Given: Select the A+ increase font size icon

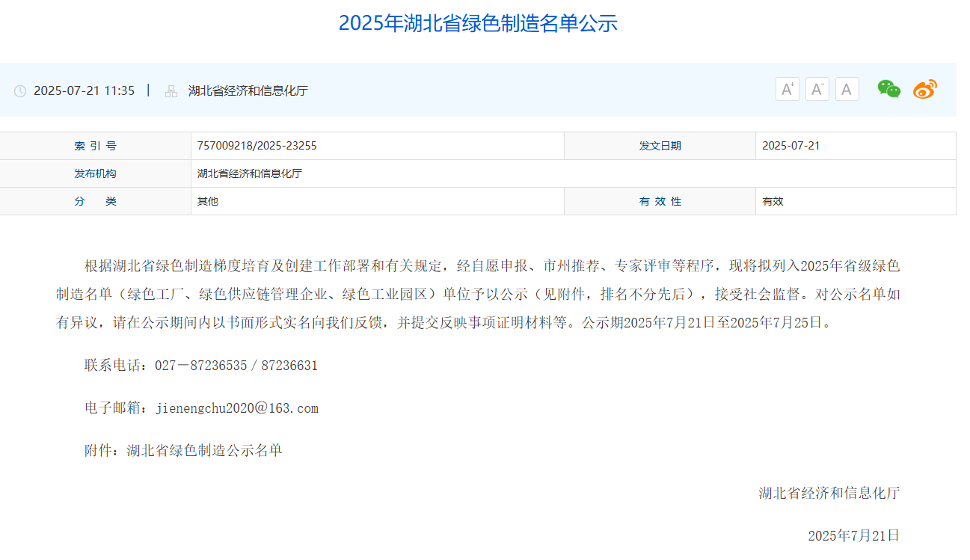Looking at the screenshot, I should (787, 88).
